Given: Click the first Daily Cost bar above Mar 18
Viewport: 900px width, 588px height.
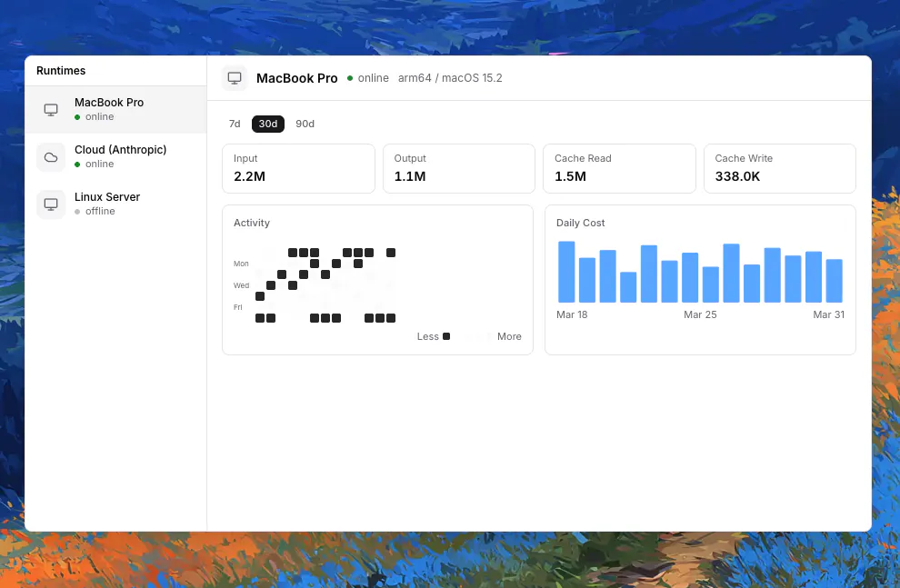Looking at the screenshot, I should [x=566, y=272].
